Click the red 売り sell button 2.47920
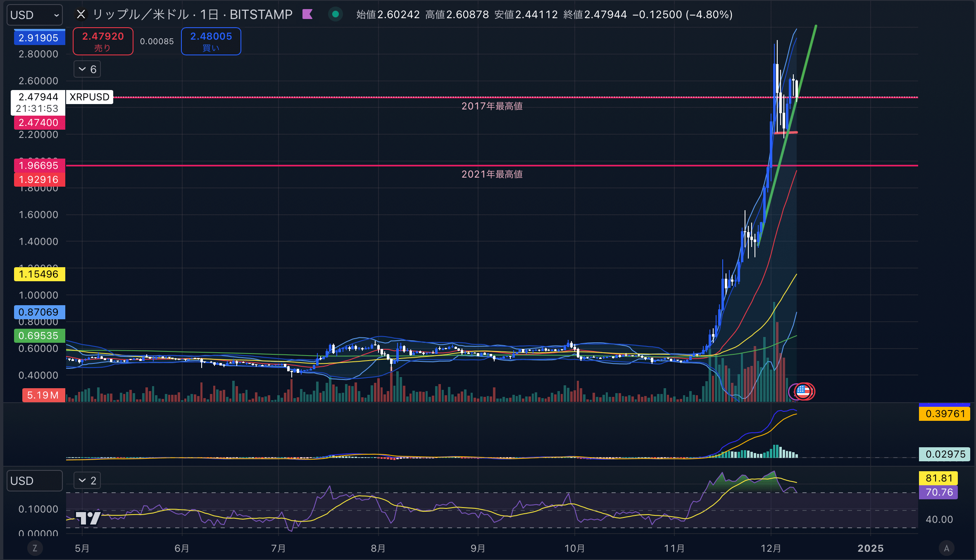This screenshot has width=976, height=560. 103,41
